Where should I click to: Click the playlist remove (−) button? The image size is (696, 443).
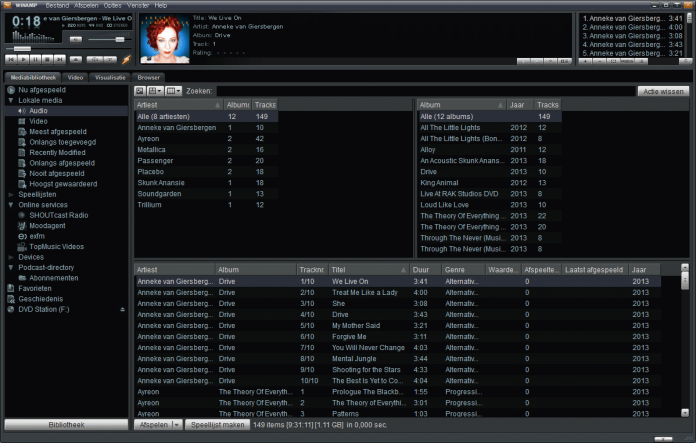(600, 61)
